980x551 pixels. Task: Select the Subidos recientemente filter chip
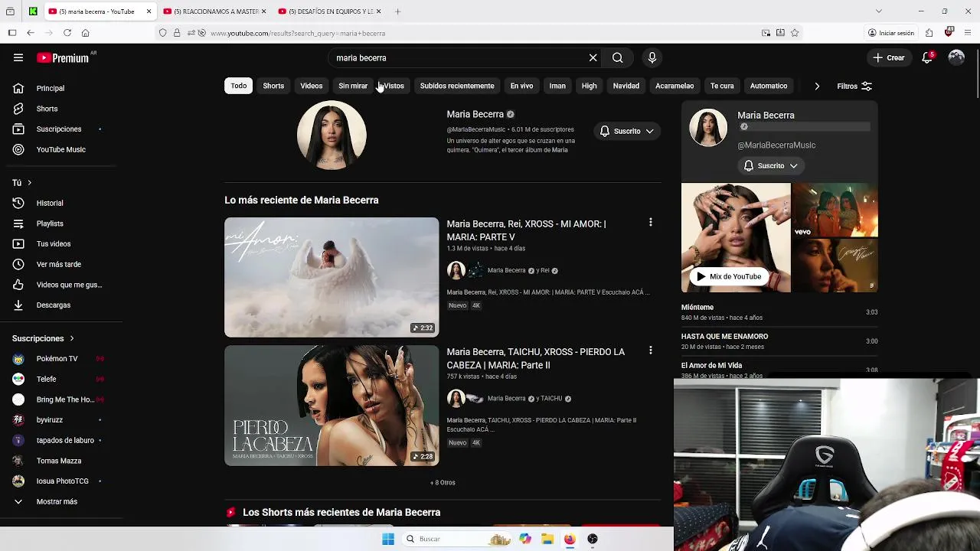pos(457,86)
